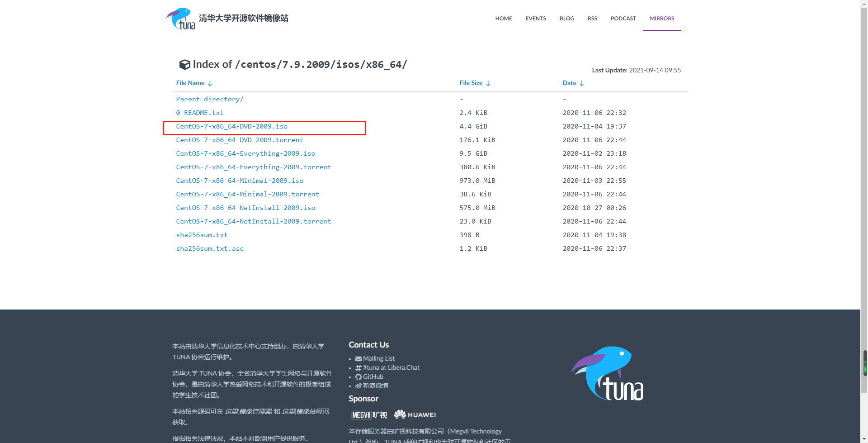Click the File Size sort arrow

488,83
